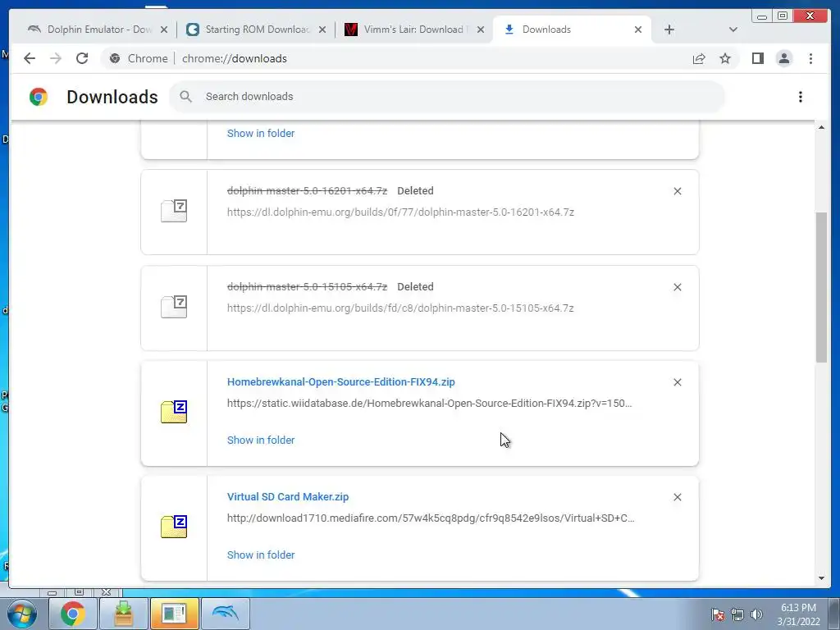Open Virtual SD Card Maker.zip file link
840x630 pixels.
[x=288, y=496]
